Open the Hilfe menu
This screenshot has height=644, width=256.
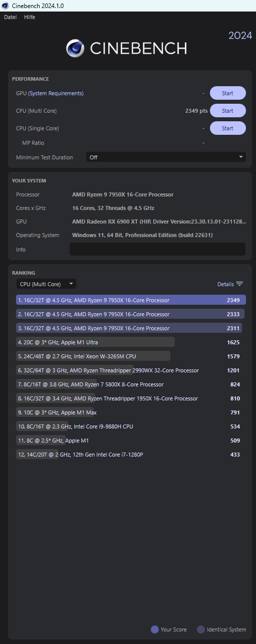click(30, 17)
